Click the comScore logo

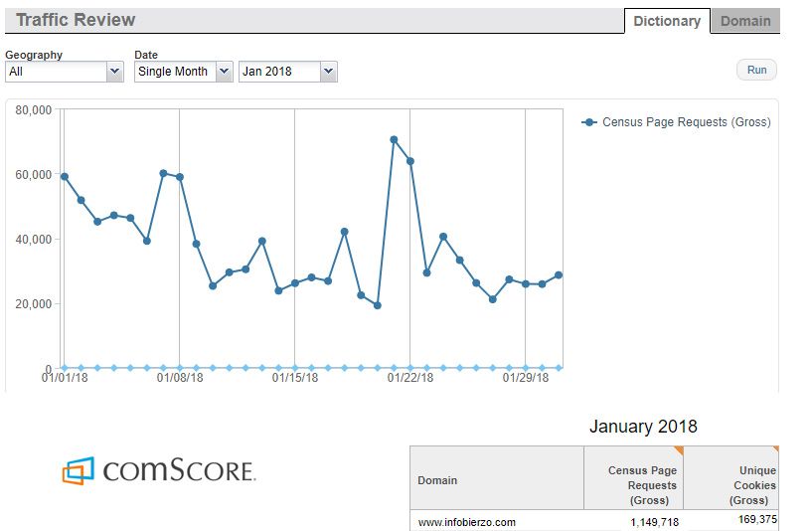(x=159, y=470)
